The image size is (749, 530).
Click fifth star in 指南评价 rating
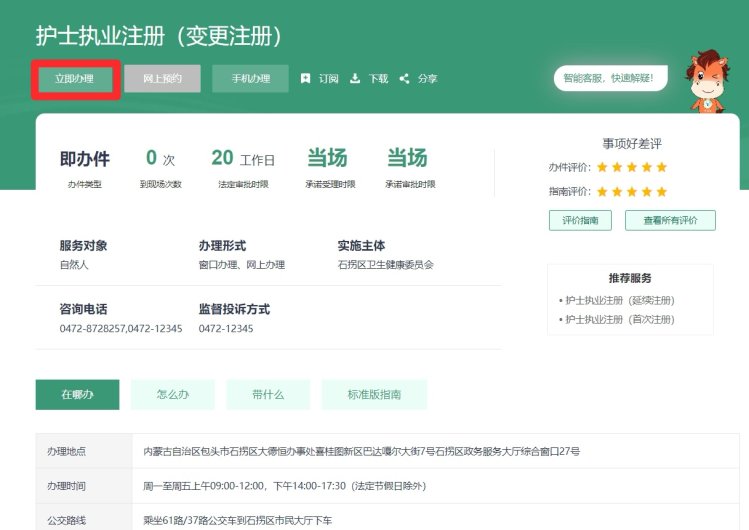pos(661,191)
